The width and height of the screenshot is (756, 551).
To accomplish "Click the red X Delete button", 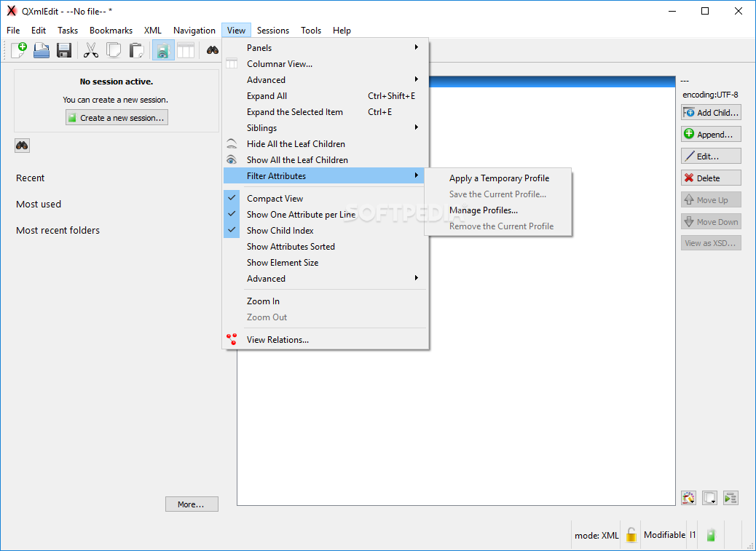I will pos(711,178).
